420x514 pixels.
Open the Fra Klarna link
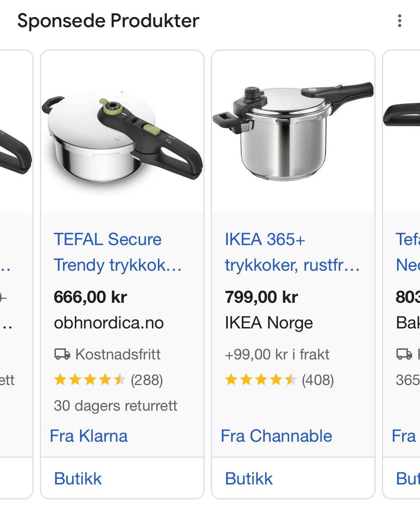88,436
